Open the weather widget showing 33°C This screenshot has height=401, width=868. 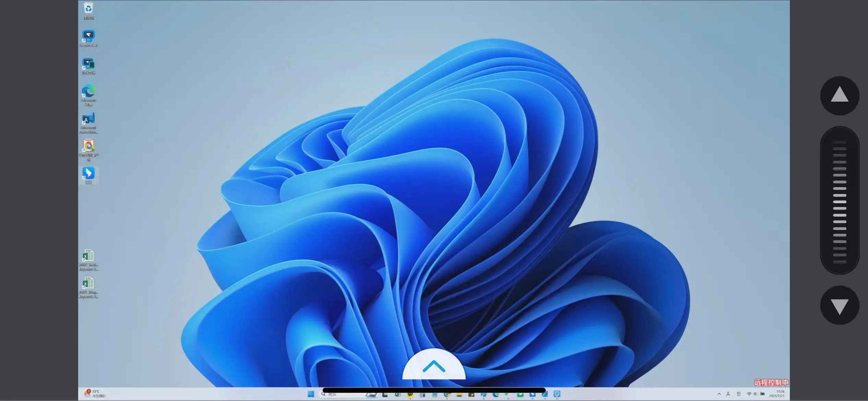pyautogui.click(x=95, y=394)
